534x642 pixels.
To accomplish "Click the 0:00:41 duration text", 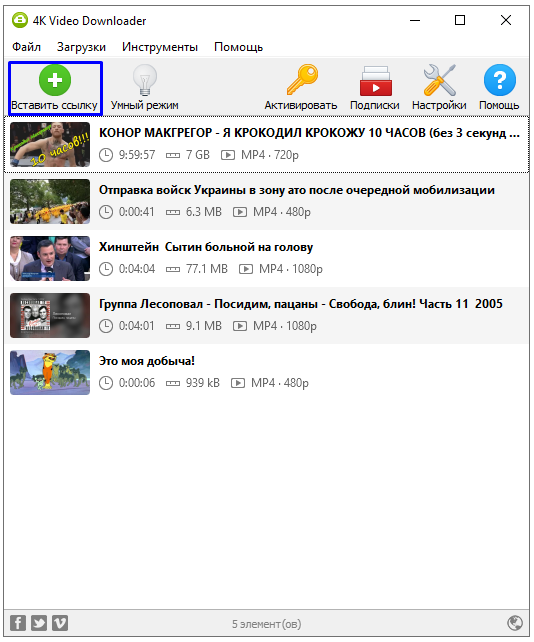I will click(137, 212).
